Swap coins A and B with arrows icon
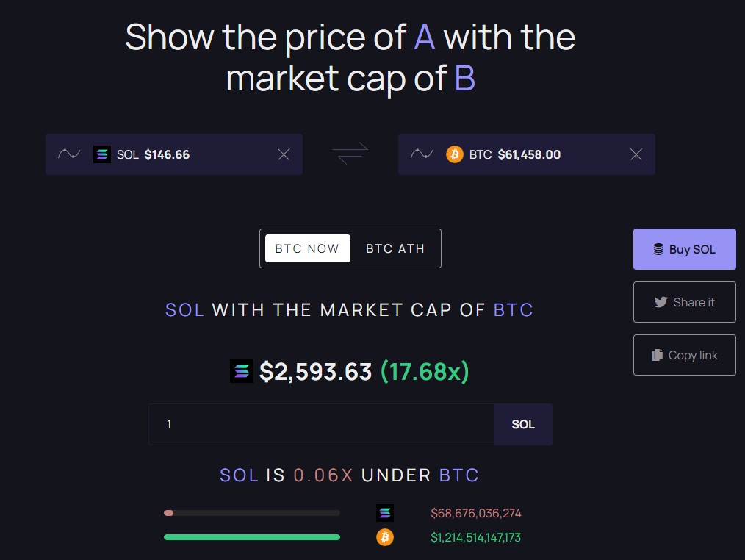This screenshot has height=560, width=745. (350, 154)
